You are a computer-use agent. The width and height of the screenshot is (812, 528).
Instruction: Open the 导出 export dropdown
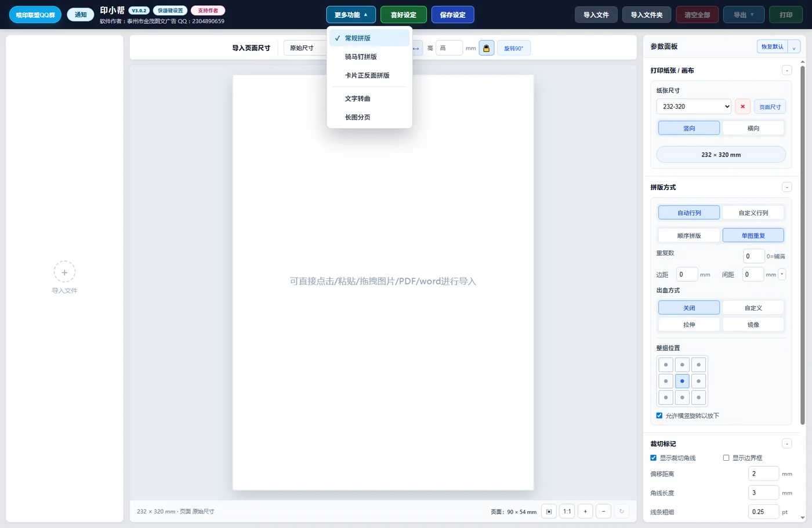(x=744, y=14)
